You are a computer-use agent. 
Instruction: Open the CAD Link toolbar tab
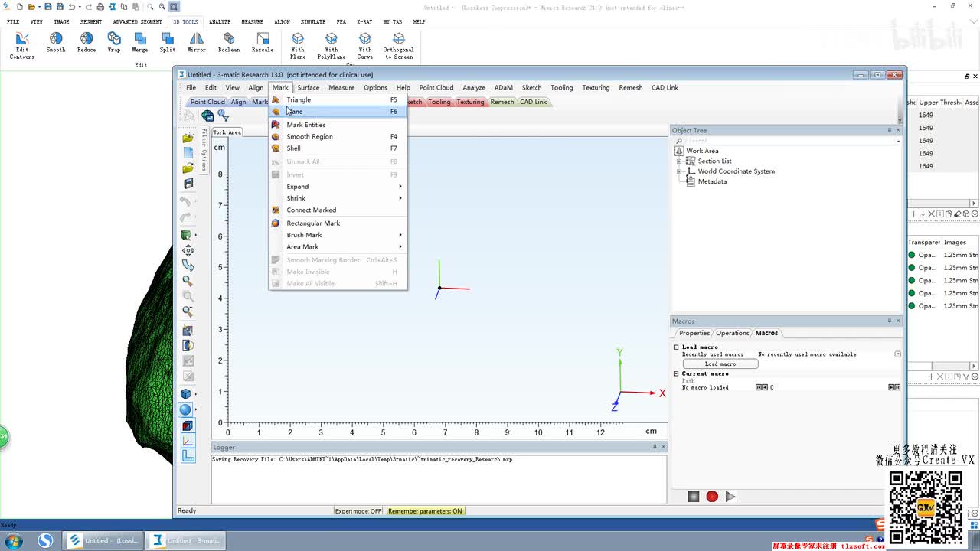click(x=534, y=102)
